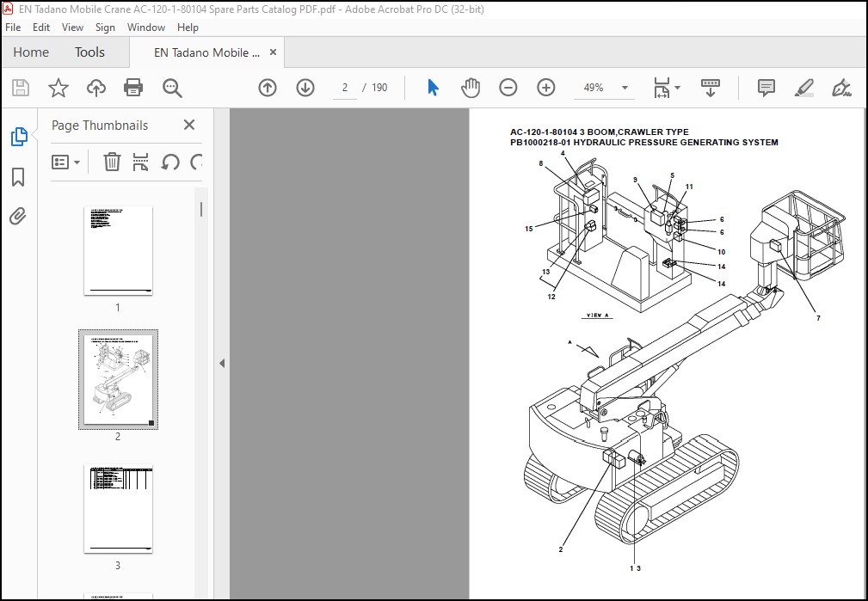Viewport: 868px width, 601px height.
Task: Rotate pages clockwise icon
Action: click(x=196, y=163)
